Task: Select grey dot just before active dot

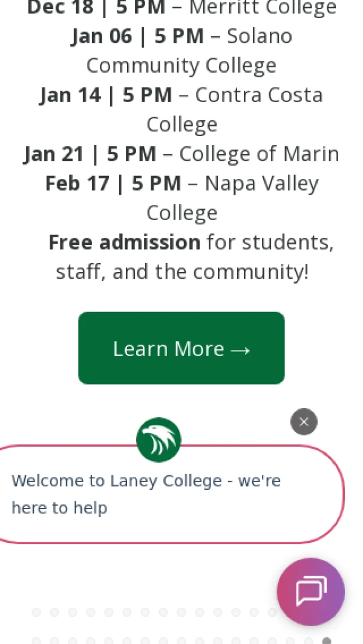Action: click(x=309, y=640)
